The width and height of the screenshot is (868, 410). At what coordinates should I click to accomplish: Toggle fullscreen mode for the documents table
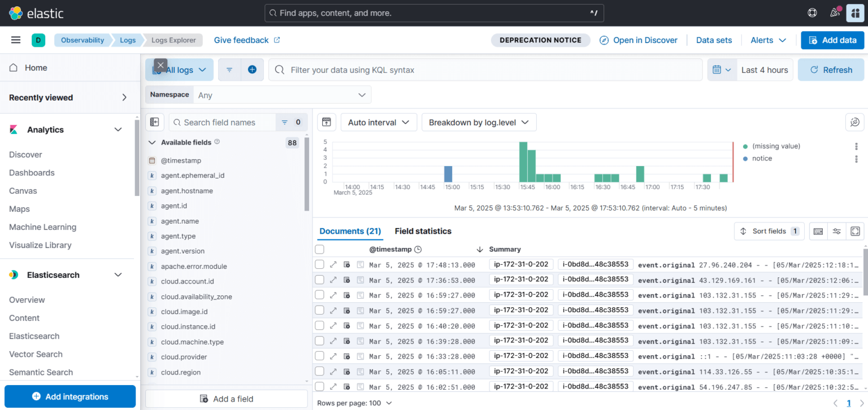point(856,231)
